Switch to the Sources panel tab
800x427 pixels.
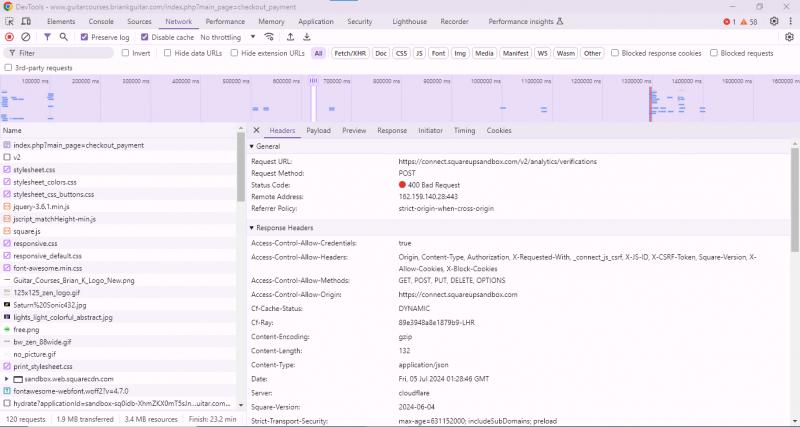coord(139,21)
